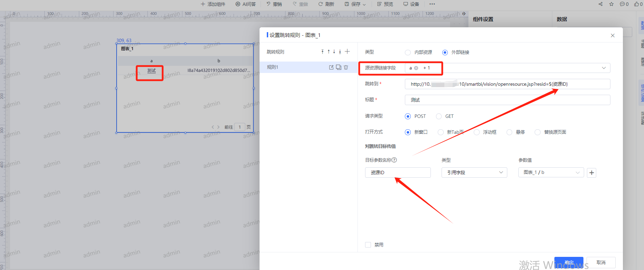
Task: Select 规则1 in the jump rule list
Action: tap(308, 67)
